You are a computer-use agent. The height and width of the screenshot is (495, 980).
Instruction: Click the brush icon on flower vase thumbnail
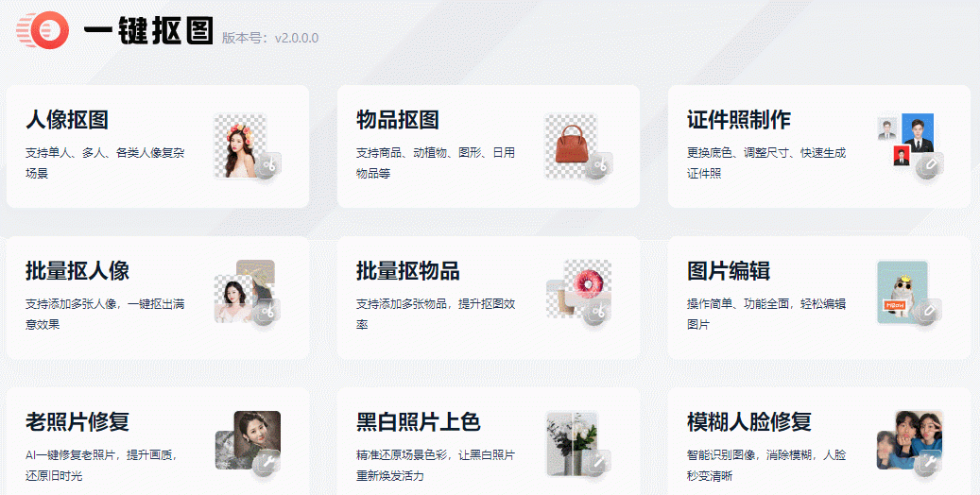599,463
